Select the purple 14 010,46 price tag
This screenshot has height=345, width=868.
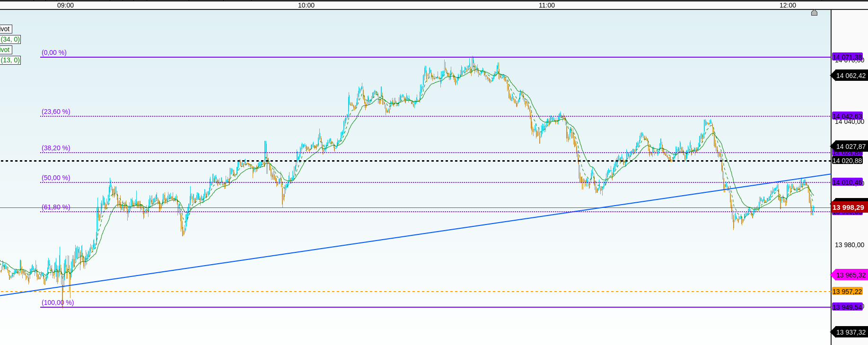click(x=847, y=182)
